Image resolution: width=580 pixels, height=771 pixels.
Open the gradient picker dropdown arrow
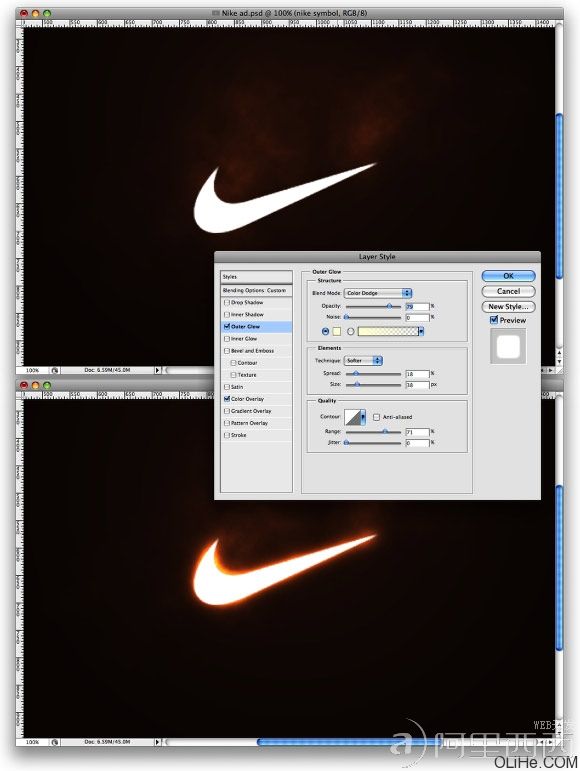tap(421, 331)
